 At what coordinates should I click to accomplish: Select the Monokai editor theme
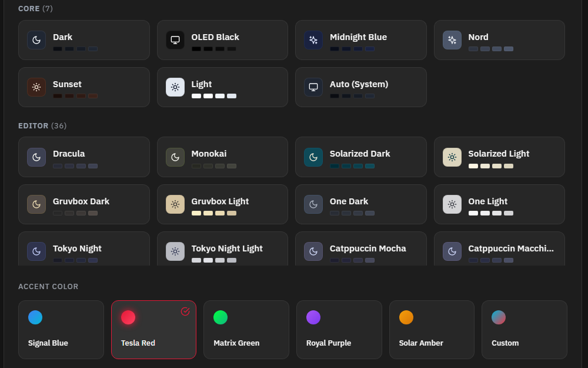pyautogui.click(x=222, y=157)
